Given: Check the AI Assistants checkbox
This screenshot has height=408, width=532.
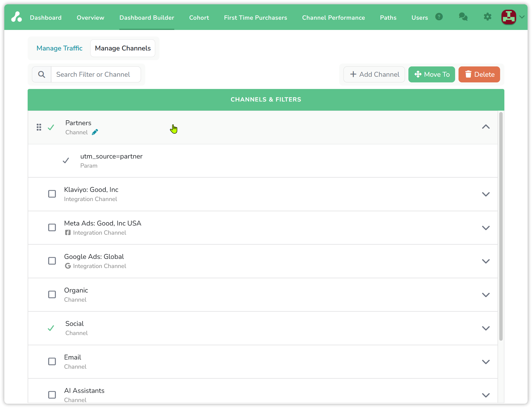Looking at the screenshot, I should click(52, 395).
